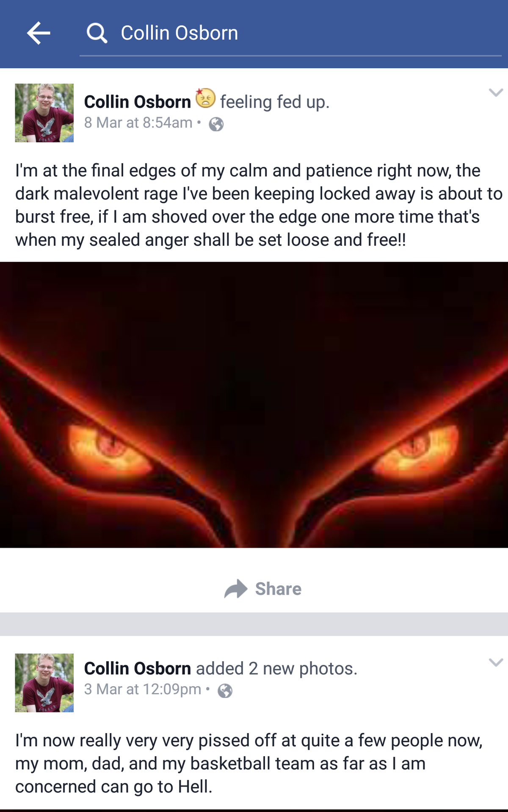Tap public globe icon on 8 Mar post

(x=216, y=124)
